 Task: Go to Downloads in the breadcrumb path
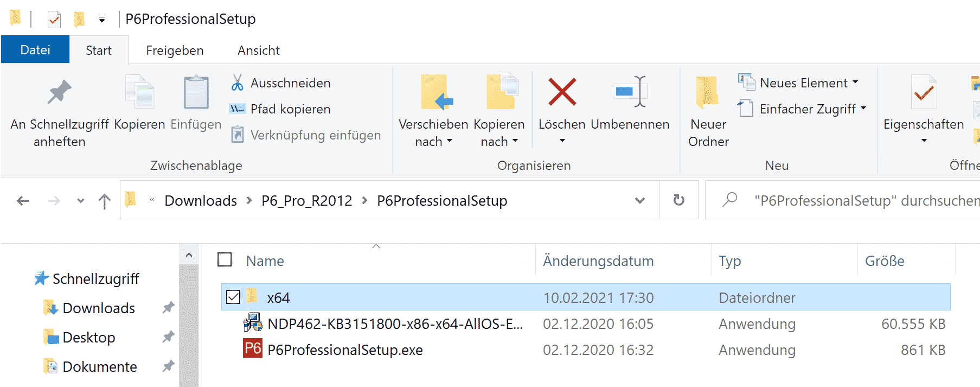(x=201, y=201)
